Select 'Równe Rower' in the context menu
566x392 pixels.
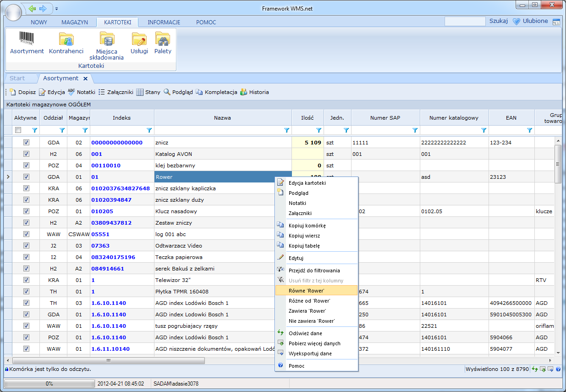[307, 291]
